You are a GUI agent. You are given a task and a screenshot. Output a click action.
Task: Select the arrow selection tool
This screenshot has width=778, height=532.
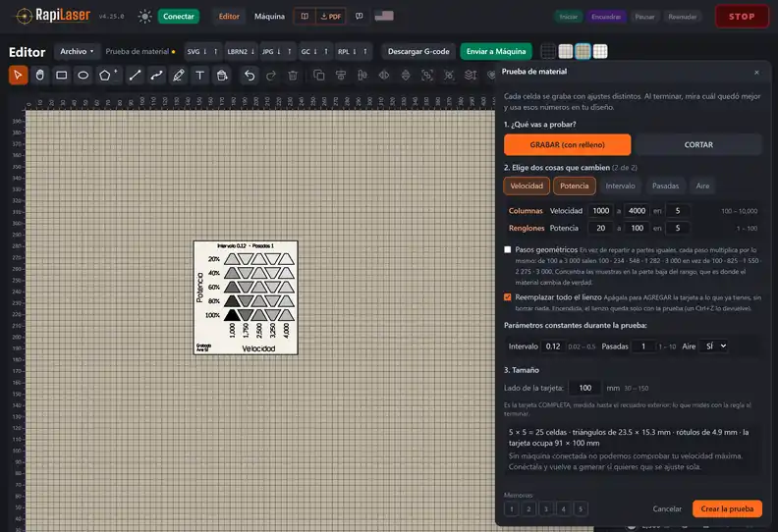click(19, 76)
